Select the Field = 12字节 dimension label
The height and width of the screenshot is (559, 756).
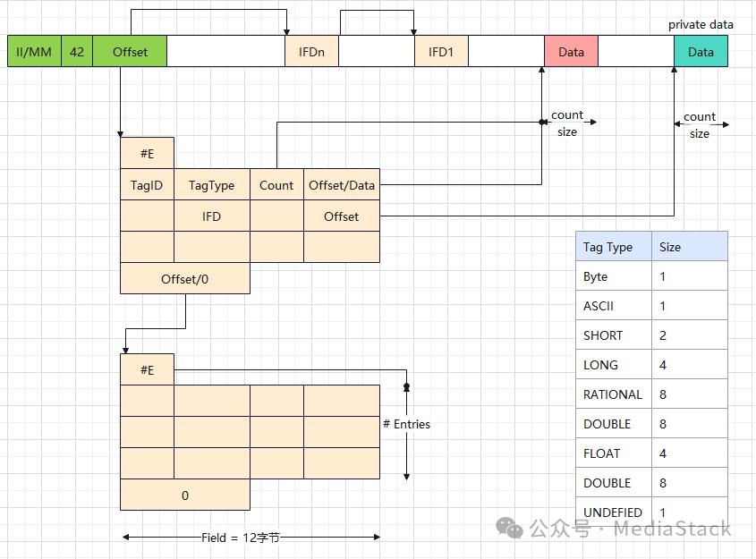[x=240, y=538]
